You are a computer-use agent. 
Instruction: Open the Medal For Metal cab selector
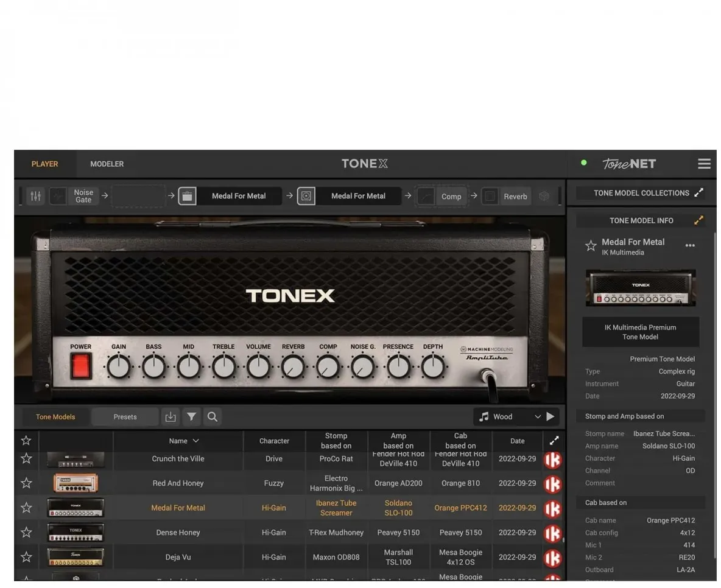click(x=359, y=197)
